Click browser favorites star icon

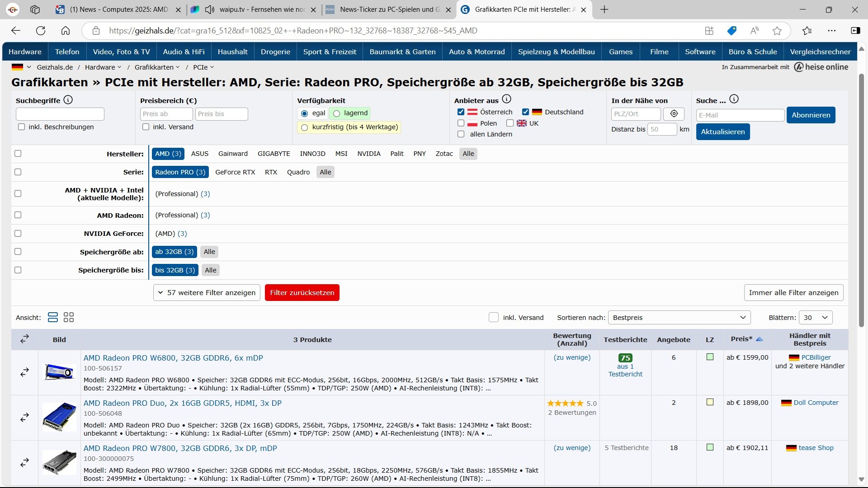pyautogui.click(x=777, y=31)
